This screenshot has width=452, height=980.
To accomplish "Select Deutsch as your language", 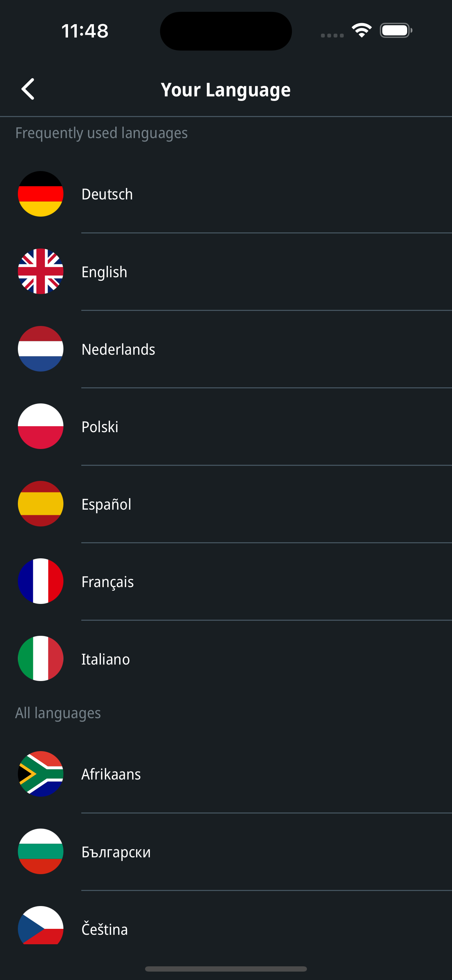I will pyautogui.click(x=226, y=194).
